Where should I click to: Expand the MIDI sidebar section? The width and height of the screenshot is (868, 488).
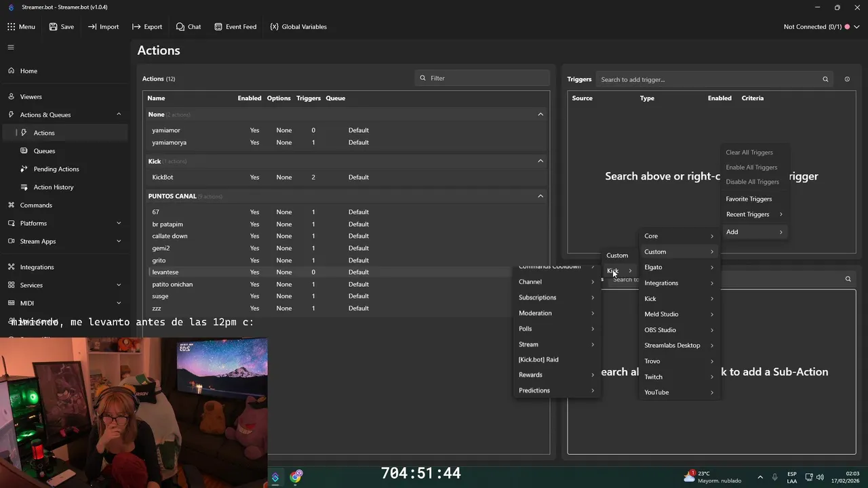[x=119, y=303]
